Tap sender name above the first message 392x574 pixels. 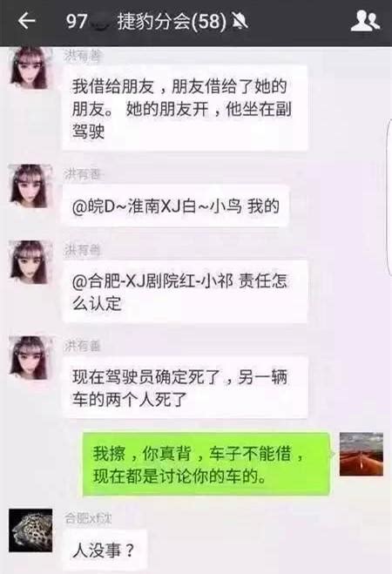(83, 56)
